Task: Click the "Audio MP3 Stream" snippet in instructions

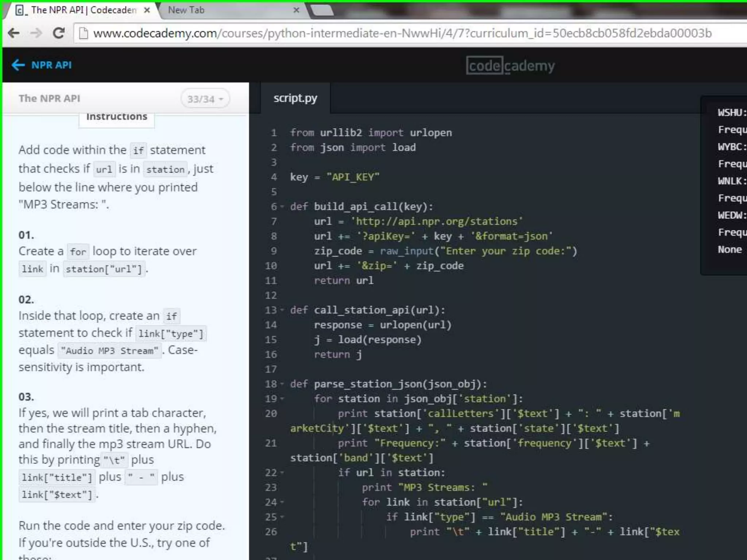Action: click(x=109, y=351)
